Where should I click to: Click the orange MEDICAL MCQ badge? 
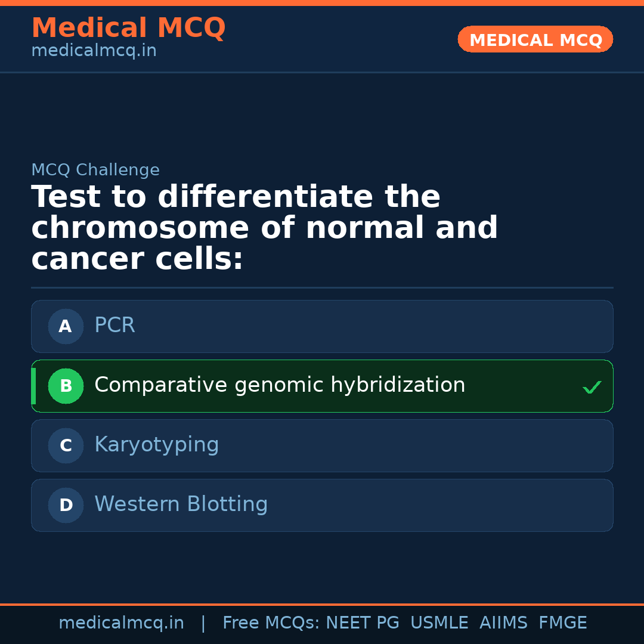(535, 40)
